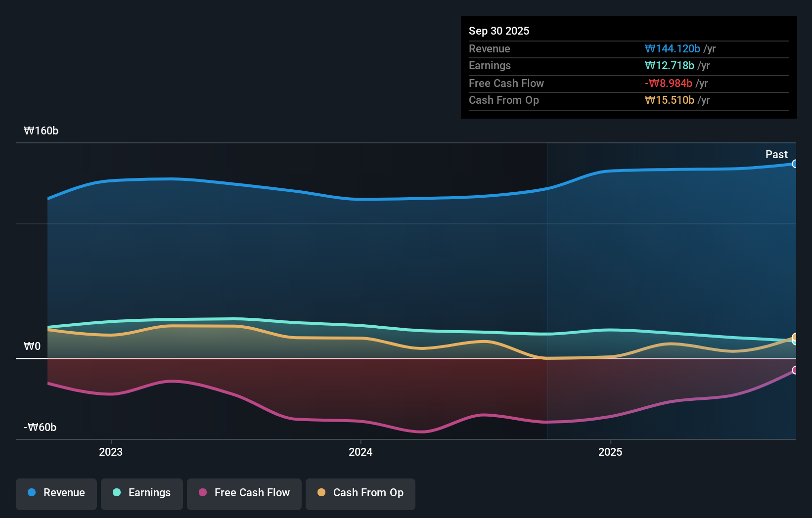This screenshot has width=812, height=518.
Task: Click the vertical past-forecast divider line
Action: (x=547, y=291)
